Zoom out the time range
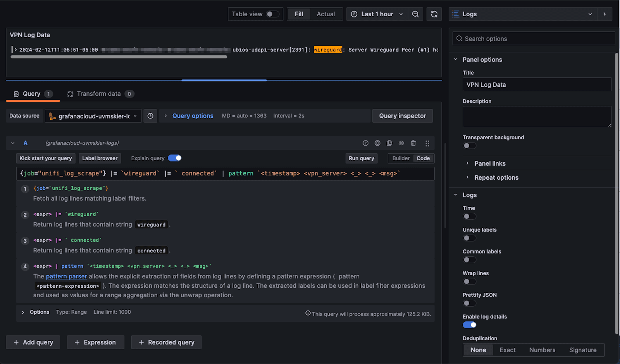Screen dimensions: 620x364 (x=415, y=14)
